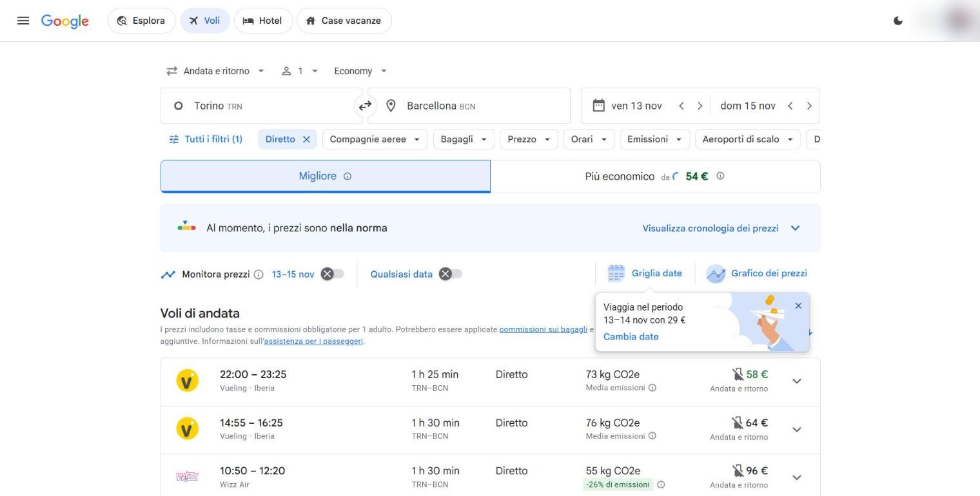Remove the Diretto filter chip
The image size is (980, 496).
[306, 139]
